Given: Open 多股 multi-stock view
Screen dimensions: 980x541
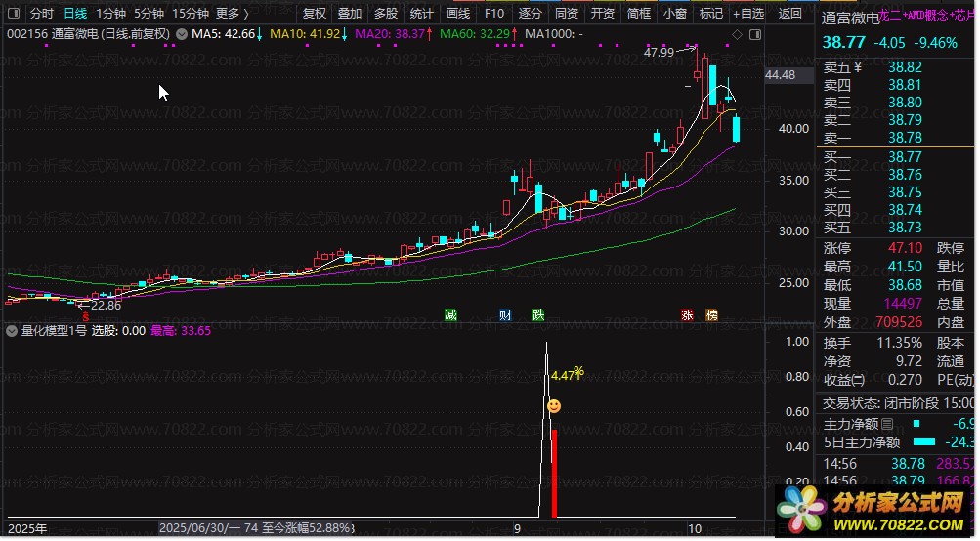Looking at the screenshot, I should tap(386, 13).
